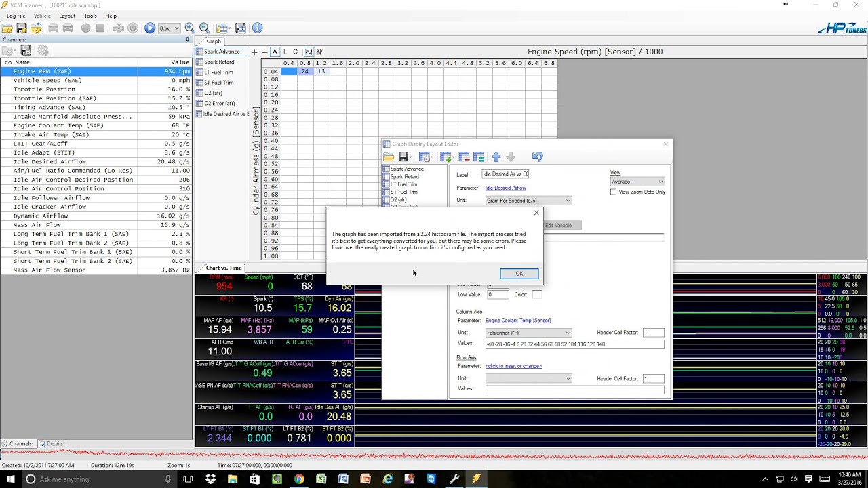868x488 pixels.
Task: Select Engine RPM (SAE) channel row
Action: click(96, 71)
